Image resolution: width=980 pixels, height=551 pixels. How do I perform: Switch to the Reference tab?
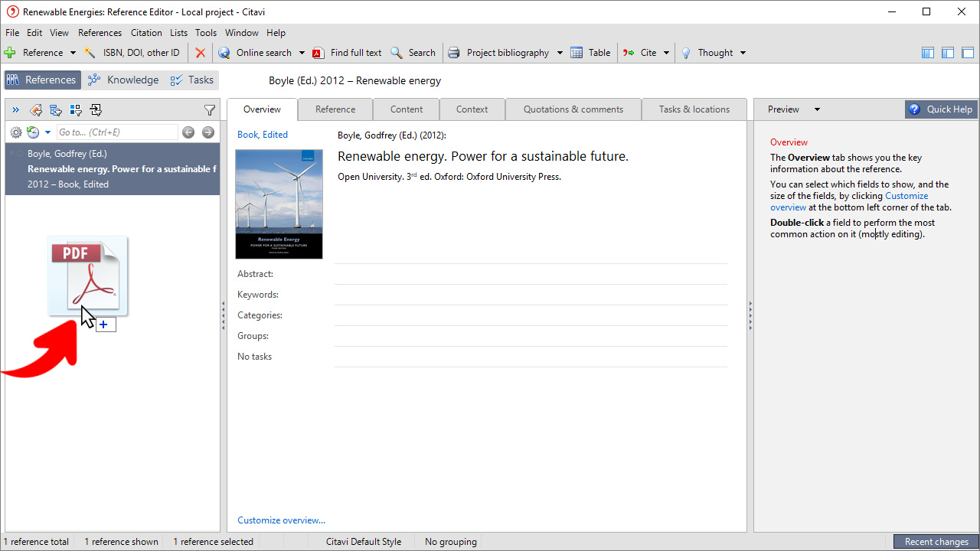[x=335, y=109]
